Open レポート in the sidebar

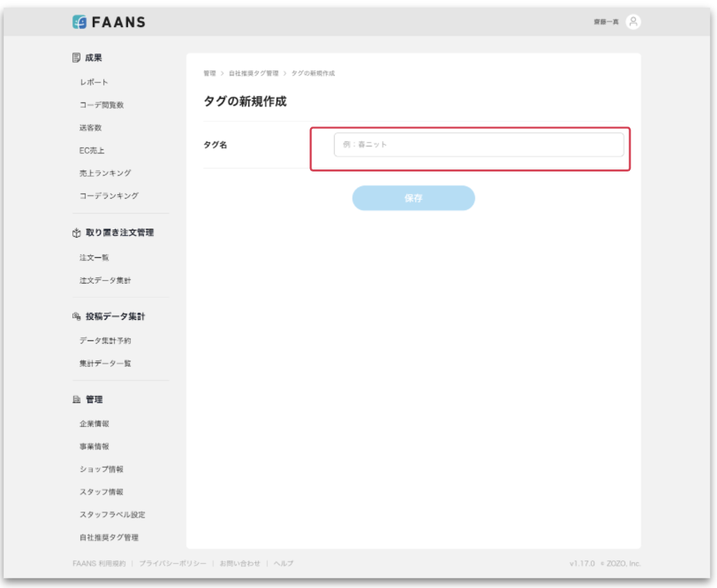tap(94, 83)
